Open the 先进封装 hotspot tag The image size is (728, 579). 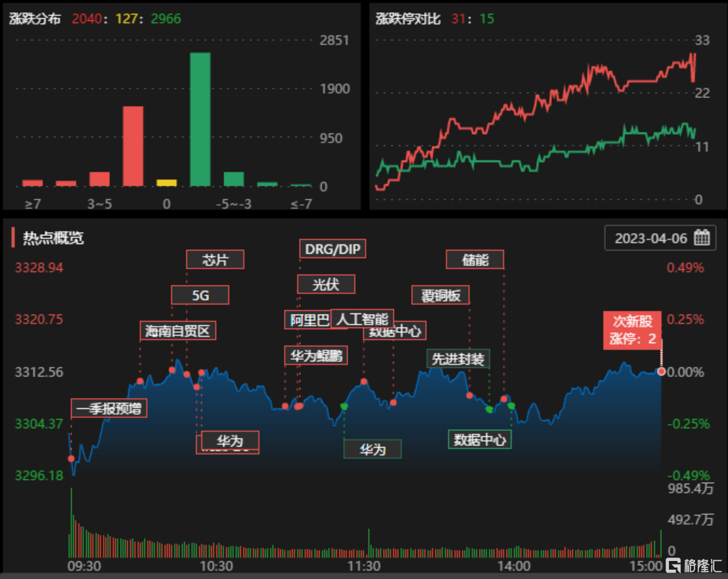[x=458, y=358]
